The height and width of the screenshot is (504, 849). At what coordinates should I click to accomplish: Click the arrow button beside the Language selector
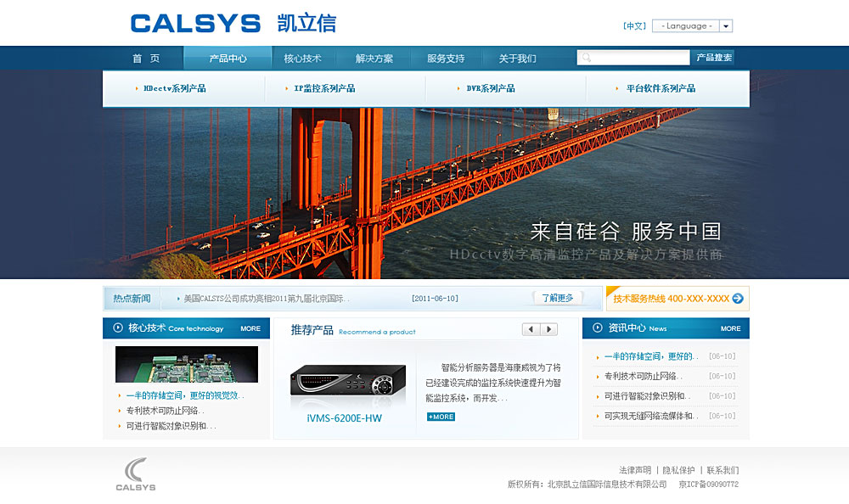click(x=726, y=25)
